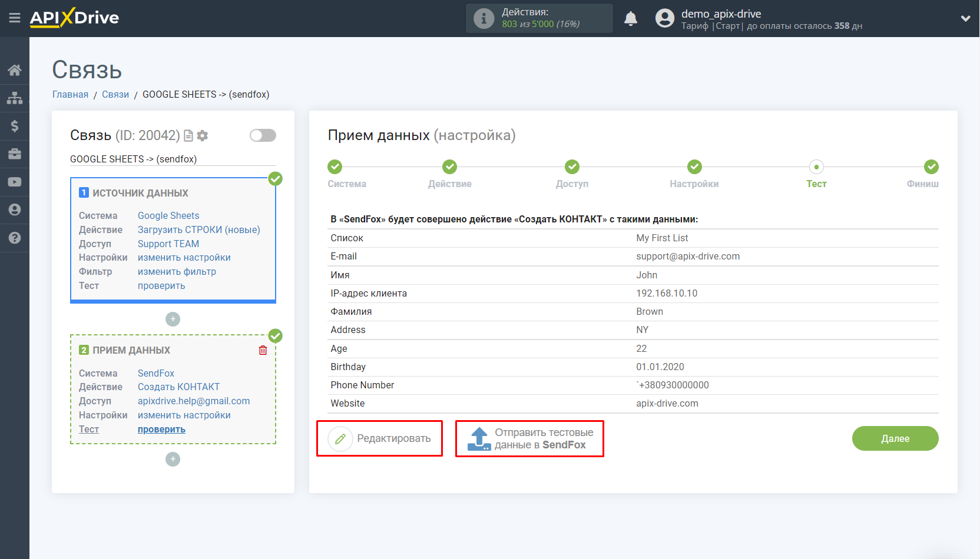Add step between source and receiver

click(173, 319)
